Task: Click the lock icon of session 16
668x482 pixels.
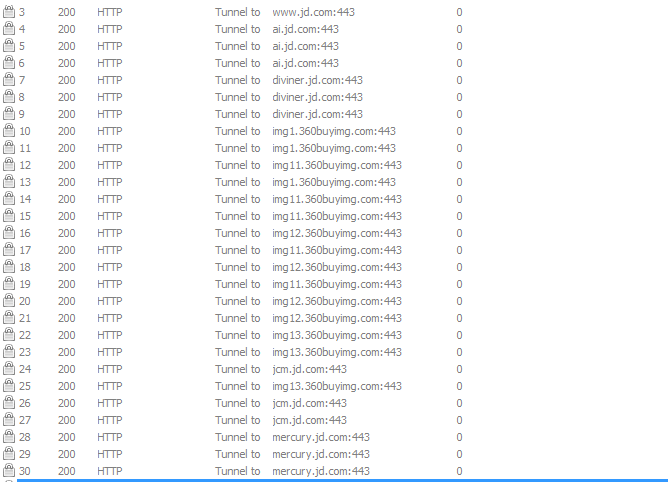Action: tap(9, 233)
